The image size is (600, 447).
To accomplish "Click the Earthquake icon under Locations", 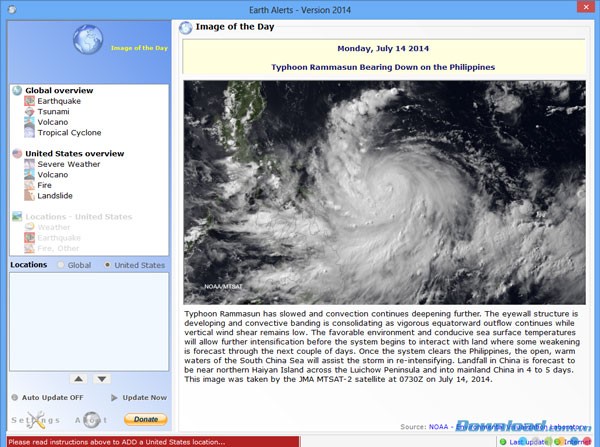I will (29, 238).
